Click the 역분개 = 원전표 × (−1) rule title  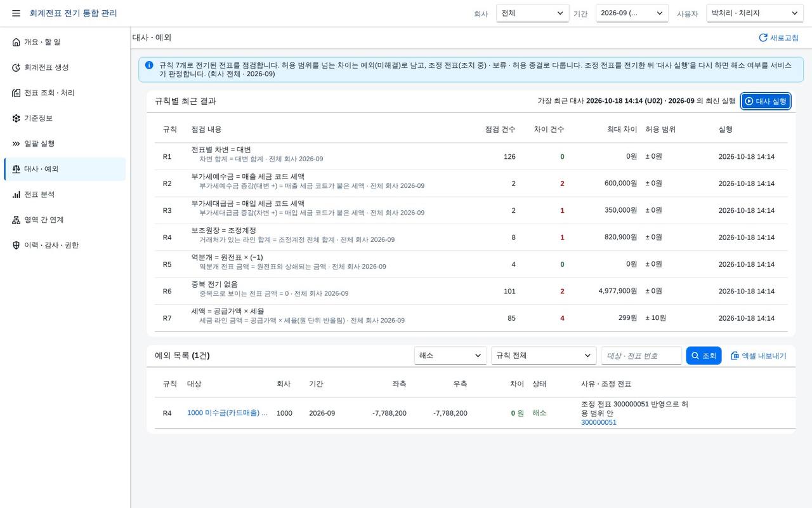coord(227,257)
